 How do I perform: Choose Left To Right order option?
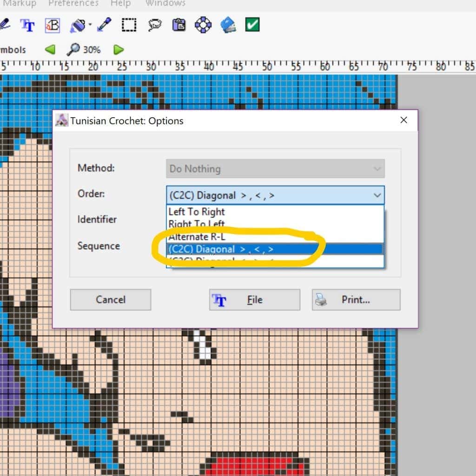point(275,212)
